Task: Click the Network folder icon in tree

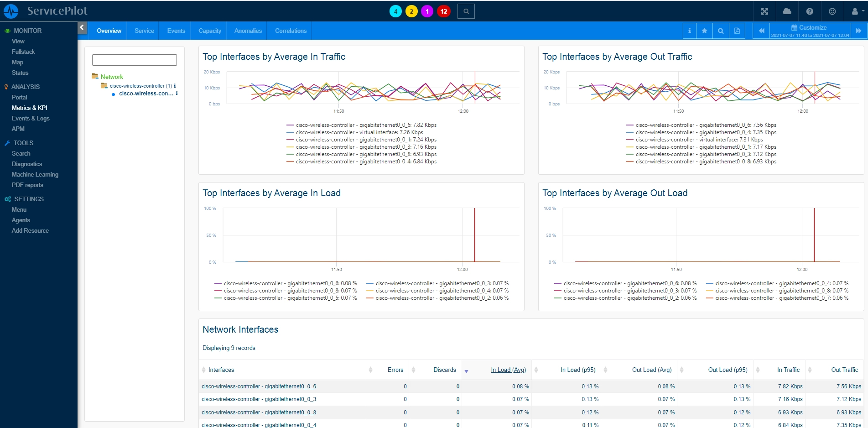Action: coord(95,76)
